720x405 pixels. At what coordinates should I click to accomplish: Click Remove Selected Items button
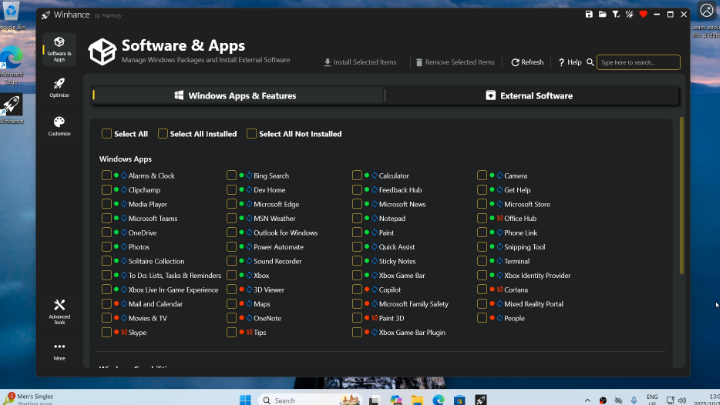pos(456,62)
